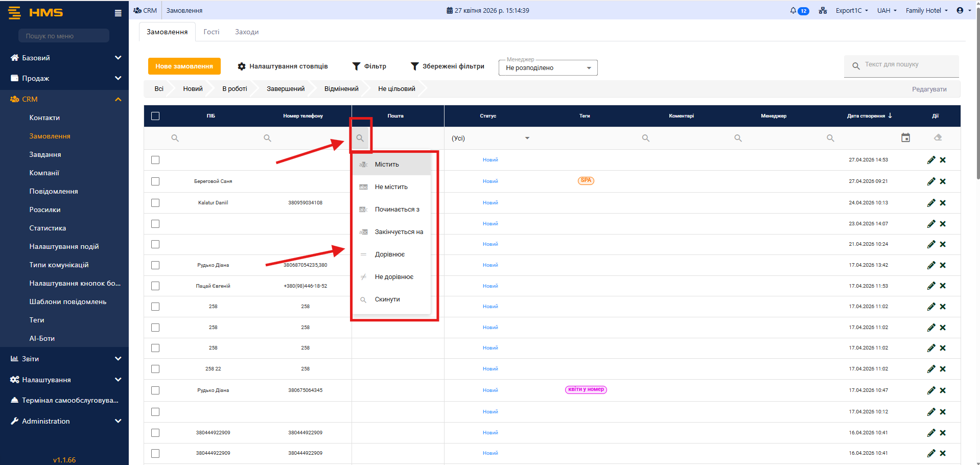Open Налаштування стовпців column settings
Screen dimensions: 980x465
283,66
